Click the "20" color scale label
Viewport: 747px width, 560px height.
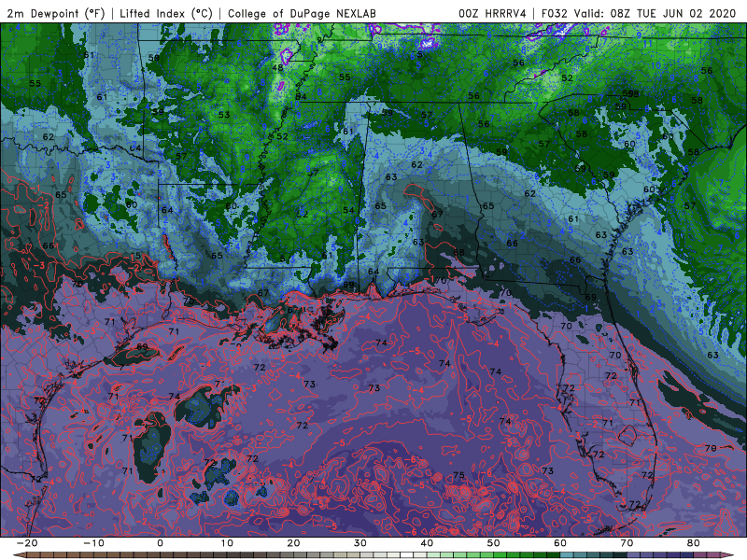(293, 543)
